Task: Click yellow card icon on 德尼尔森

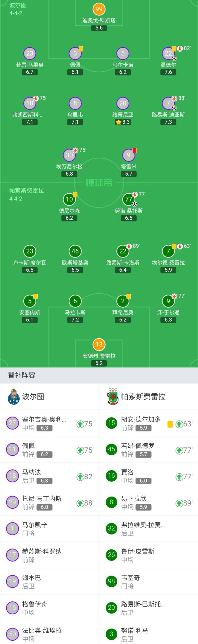Action: (x=75, y=195)
